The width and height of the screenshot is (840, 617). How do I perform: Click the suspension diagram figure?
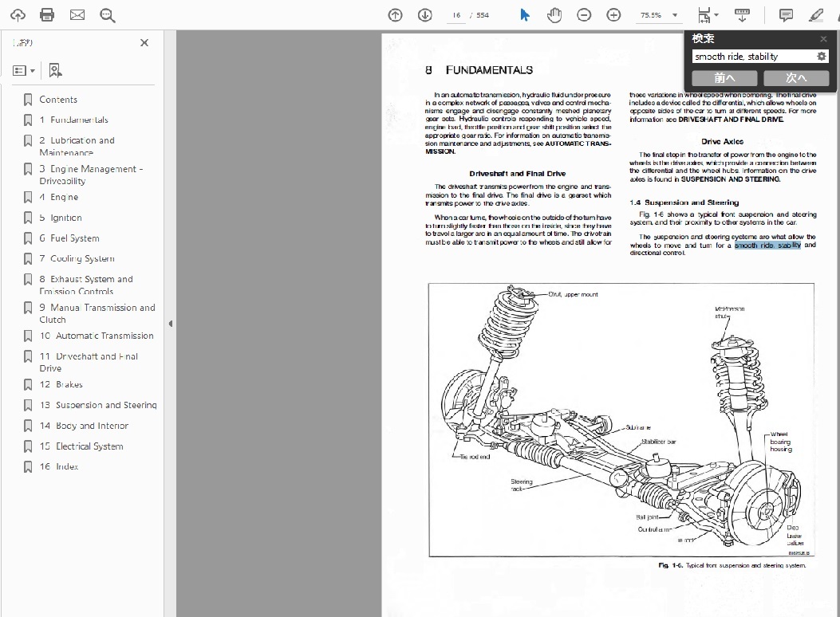pos(621,420)
